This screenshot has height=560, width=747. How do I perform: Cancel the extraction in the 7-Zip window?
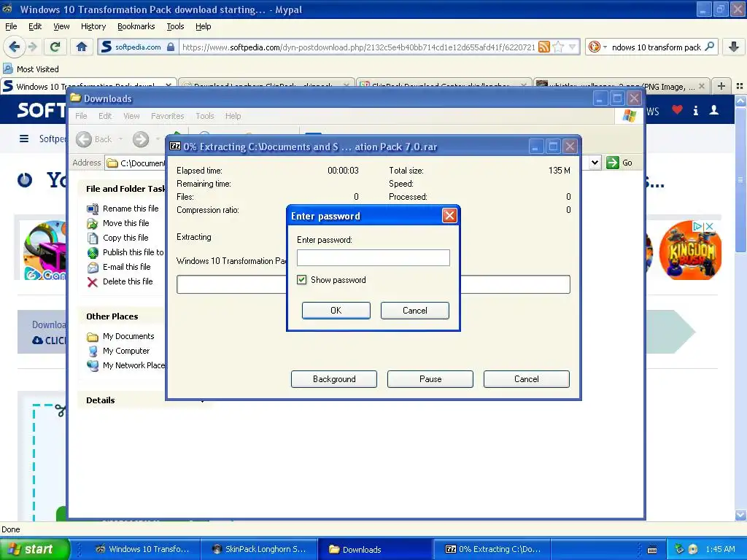click(x=527, y=379)
